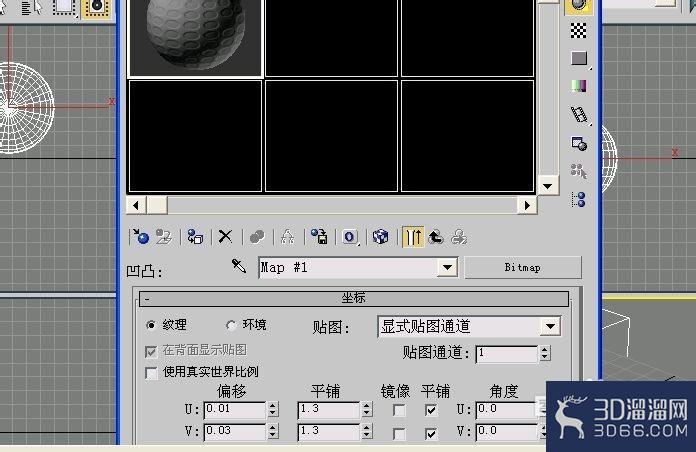The height and width of the screenshot is (452, 696).
Task: Click the sample slots scroll-left arrow
Action: coord(136,205)
